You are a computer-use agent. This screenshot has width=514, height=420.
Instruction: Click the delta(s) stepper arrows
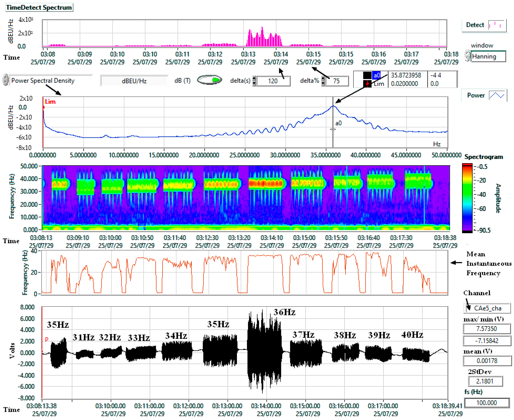tap(254, 81)
